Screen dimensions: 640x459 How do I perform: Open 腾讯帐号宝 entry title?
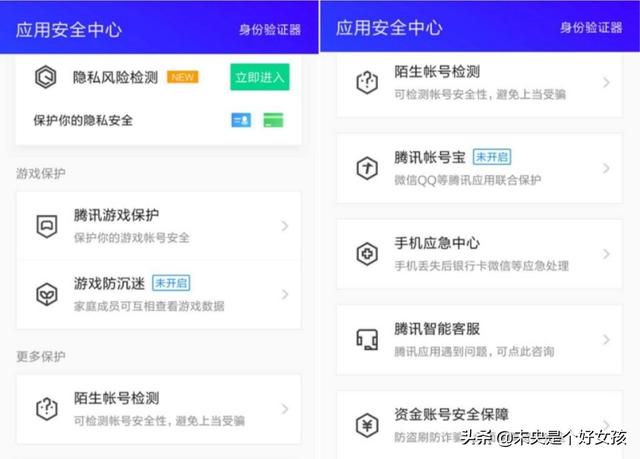tap(430, 157)
